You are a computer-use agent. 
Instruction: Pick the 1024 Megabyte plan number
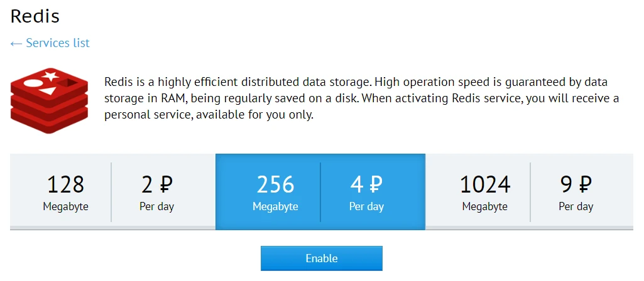(x=485, y=184)
